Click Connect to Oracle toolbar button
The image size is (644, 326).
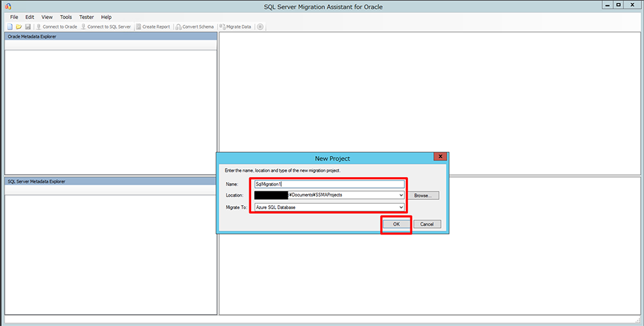pos(56,27)
